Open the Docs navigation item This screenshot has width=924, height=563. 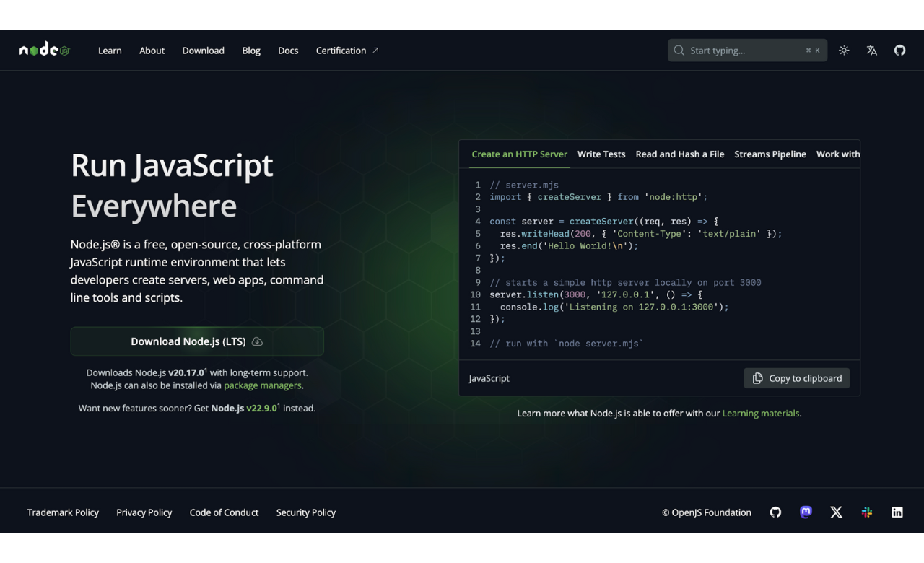[x=288, y=51]
